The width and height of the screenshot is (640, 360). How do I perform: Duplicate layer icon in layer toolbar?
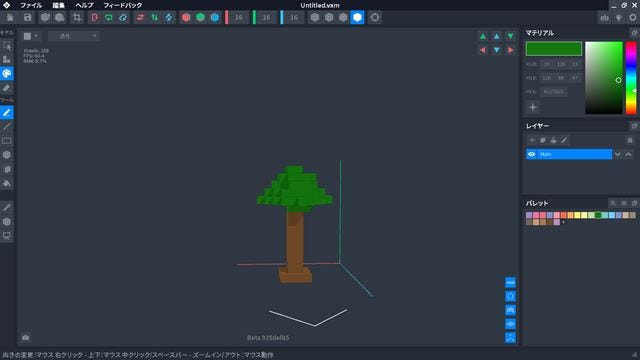[543, 140]
